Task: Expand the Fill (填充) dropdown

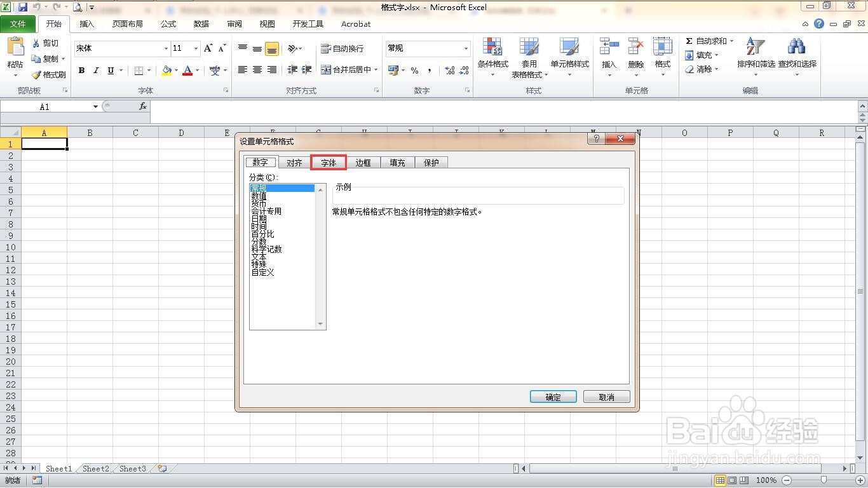Action: 716,55
